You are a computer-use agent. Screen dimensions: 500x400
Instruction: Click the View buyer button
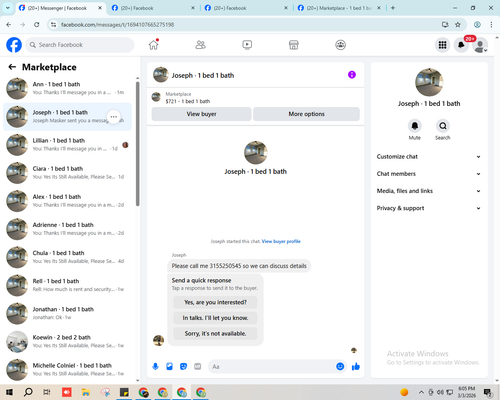(x=201, y=114)
